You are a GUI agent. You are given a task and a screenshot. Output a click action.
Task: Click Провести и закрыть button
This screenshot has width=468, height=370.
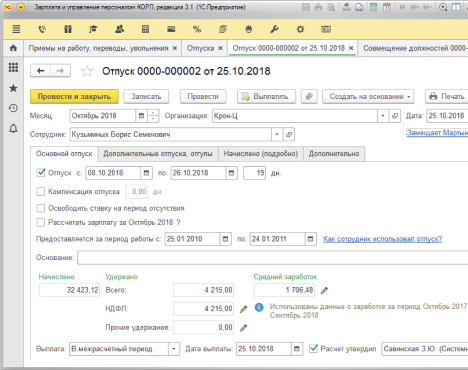tap(74, 96)
